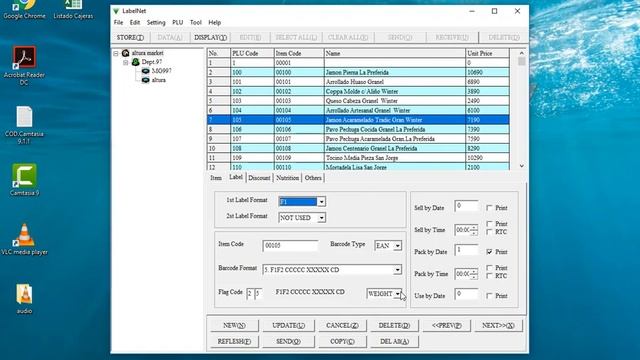
Task: Click the DELETE button below the form
Action: [394, 326]
